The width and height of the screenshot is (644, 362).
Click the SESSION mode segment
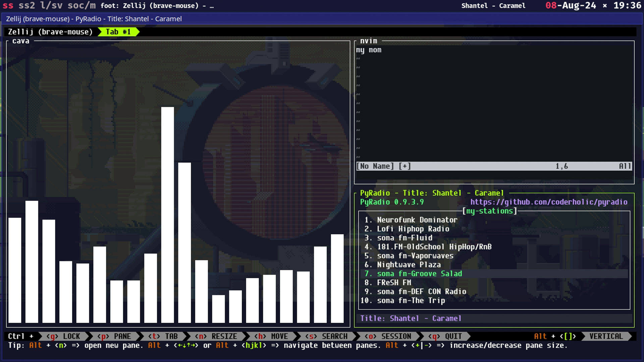point(388,336)
